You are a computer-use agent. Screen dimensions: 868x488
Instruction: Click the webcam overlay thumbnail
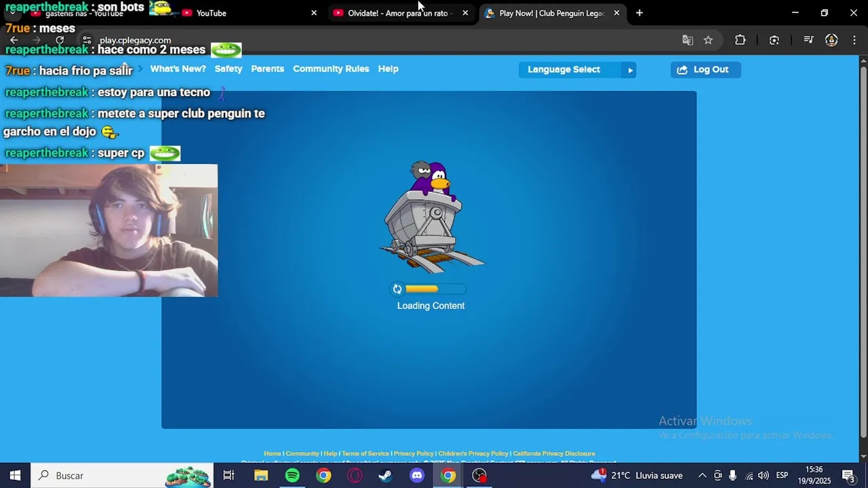coord(108,230)
